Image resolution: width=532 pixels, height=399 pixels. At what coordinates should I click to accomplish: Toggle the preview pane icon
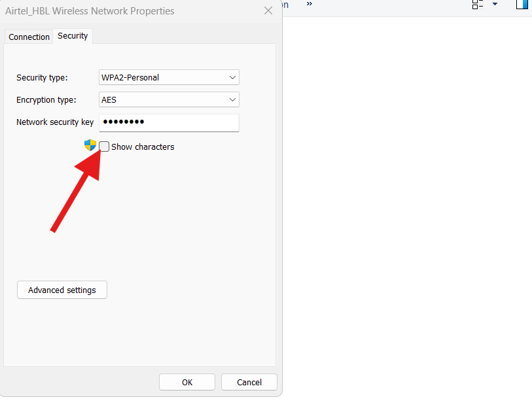(x=522, y=4)
